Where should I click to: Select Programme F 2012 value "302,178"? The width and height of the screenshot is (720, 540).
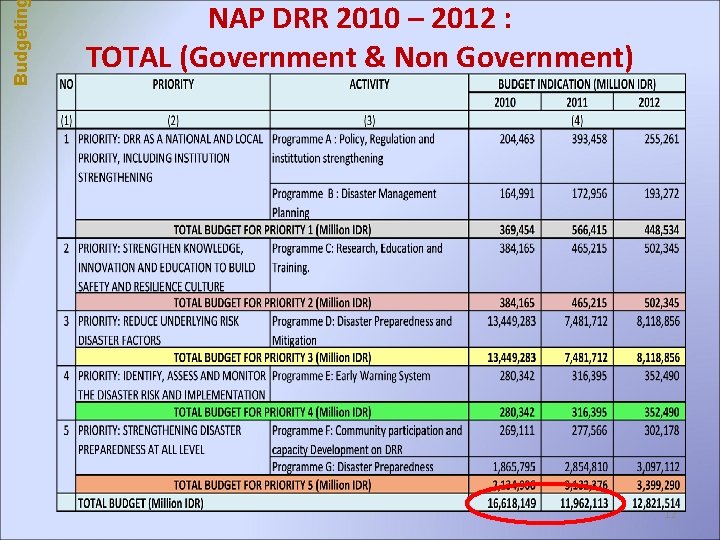661,430
